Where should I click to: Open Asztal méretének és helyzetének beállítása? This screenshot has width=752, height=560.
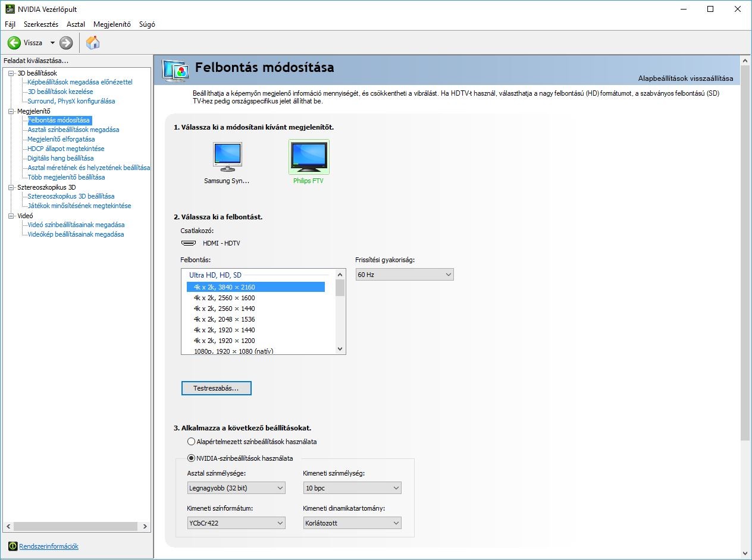click(89, 168)
